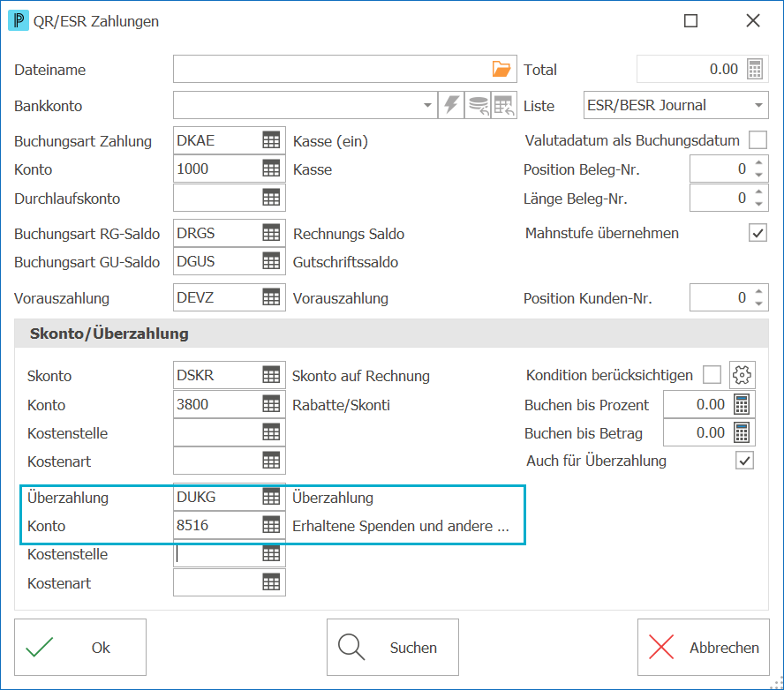The width and height of the screenshot is (784, 690).
Task: Open calculator for Buchen bis Betrag
Action: [x=742, y=432]
